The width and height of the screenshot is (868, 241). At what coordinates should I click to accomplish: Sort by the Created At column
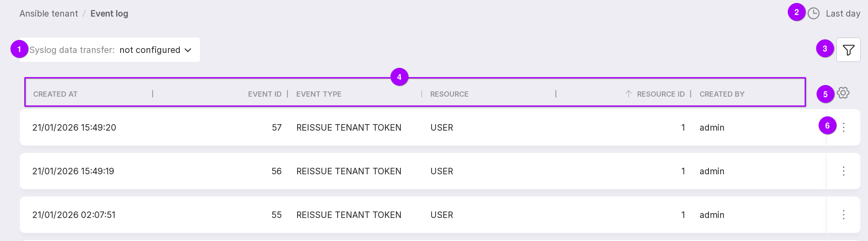point(55,94)
